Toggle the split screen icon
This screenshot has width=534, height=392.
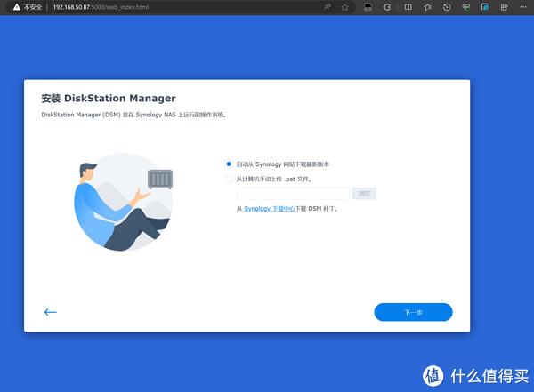(408, 7)
